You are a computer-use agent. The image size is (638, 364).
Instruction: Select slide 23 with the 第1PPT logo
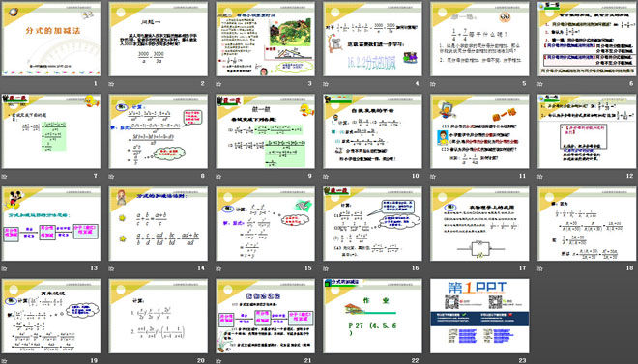pos(479,316)
